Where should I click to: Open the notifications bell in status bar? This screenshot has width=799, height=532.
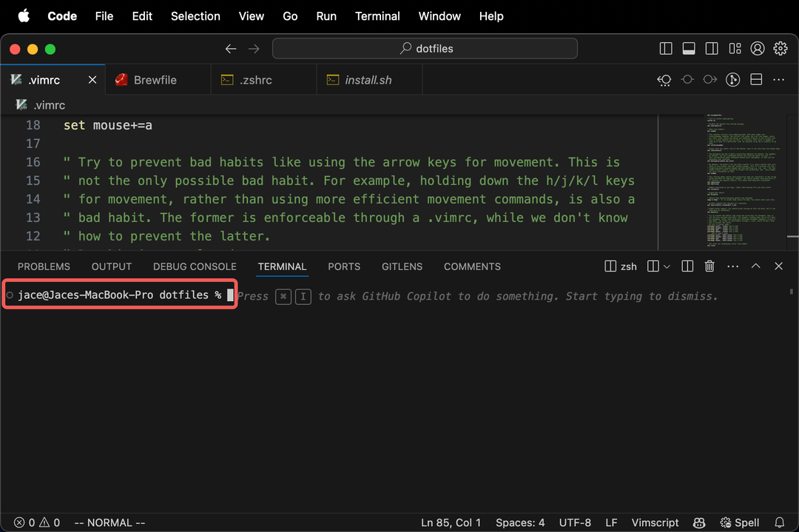coord(780,522)
